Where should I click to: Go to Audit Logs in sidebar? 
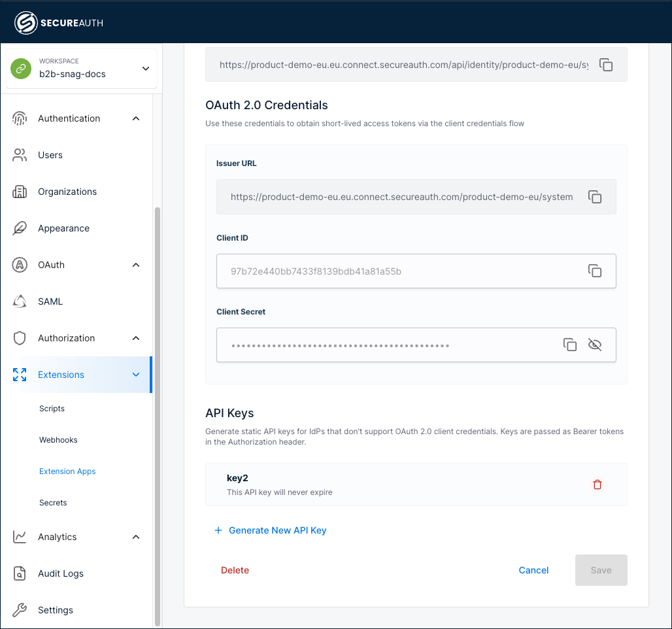60,573
